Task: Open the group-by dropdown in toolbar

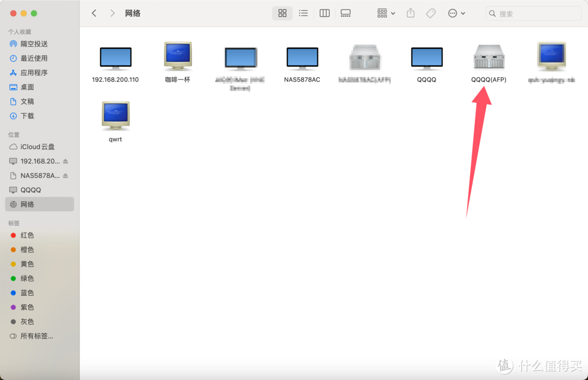Action: click(386, 14)
